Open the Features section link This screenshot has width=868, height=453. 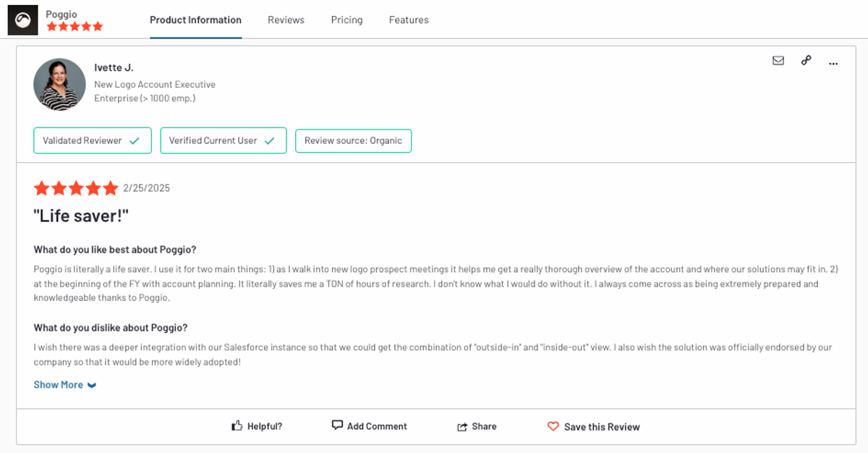409,20
